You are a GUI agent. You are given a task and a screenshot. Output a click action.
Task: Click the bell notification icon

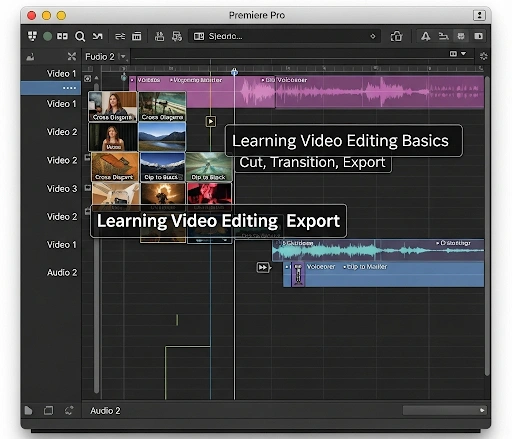pos(425,36)
